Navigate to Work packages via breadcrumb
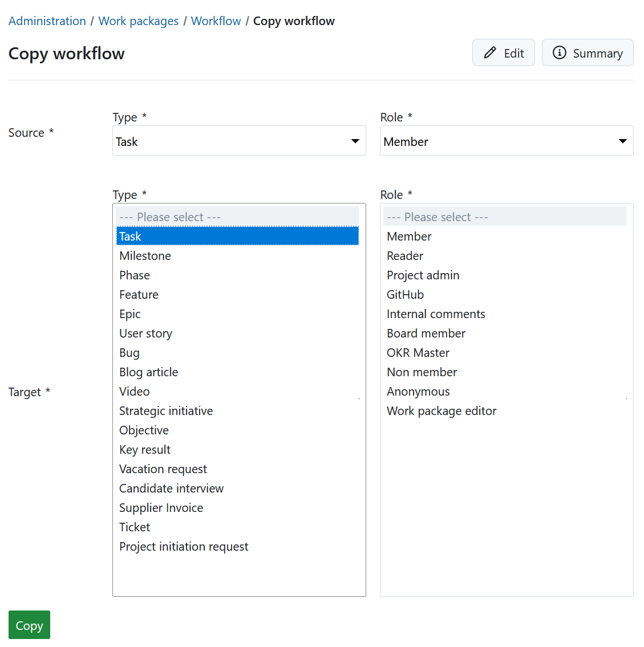 pos(138,21)
